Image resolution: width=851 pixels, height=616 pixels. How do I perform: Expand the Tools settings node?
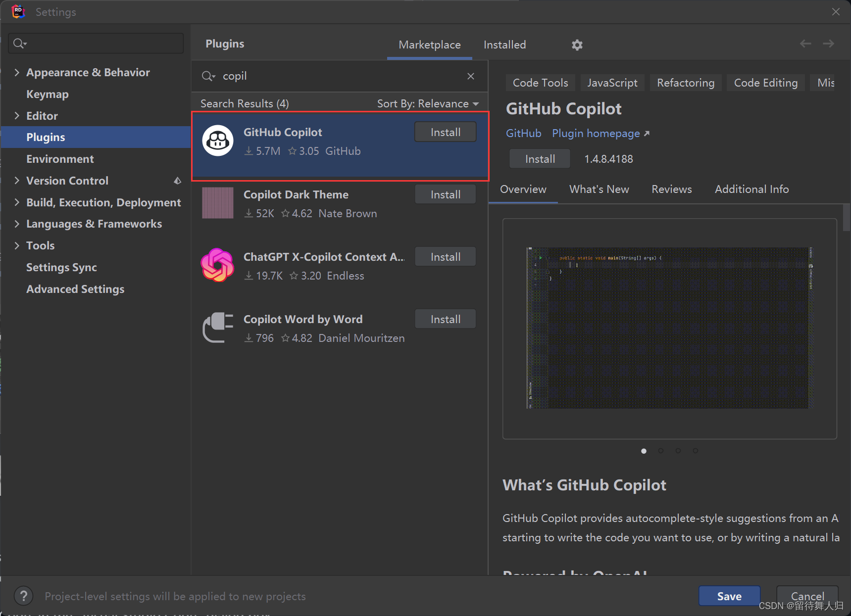pyautogui.click(x=17, y=245)
